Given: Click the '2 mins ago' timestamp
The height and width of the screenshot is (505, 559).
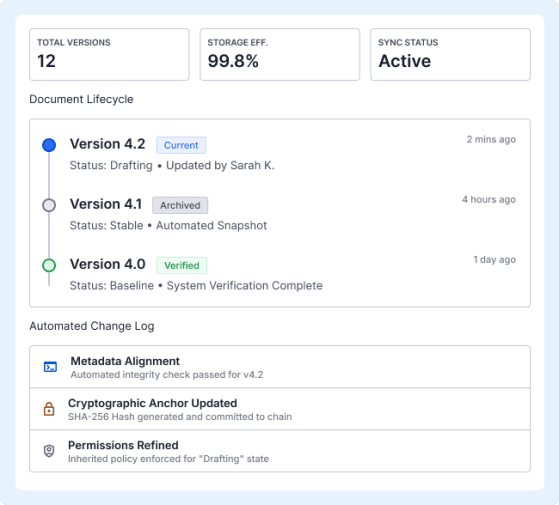Looking at the screenshot, I should (x=491, y=139).
